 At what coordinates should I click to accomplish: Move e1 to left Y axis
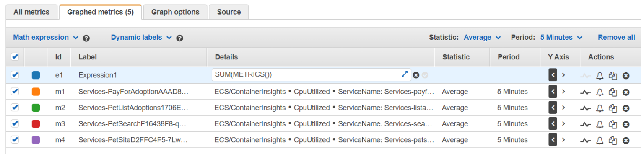pyautogui.click(x=553, y=75)
